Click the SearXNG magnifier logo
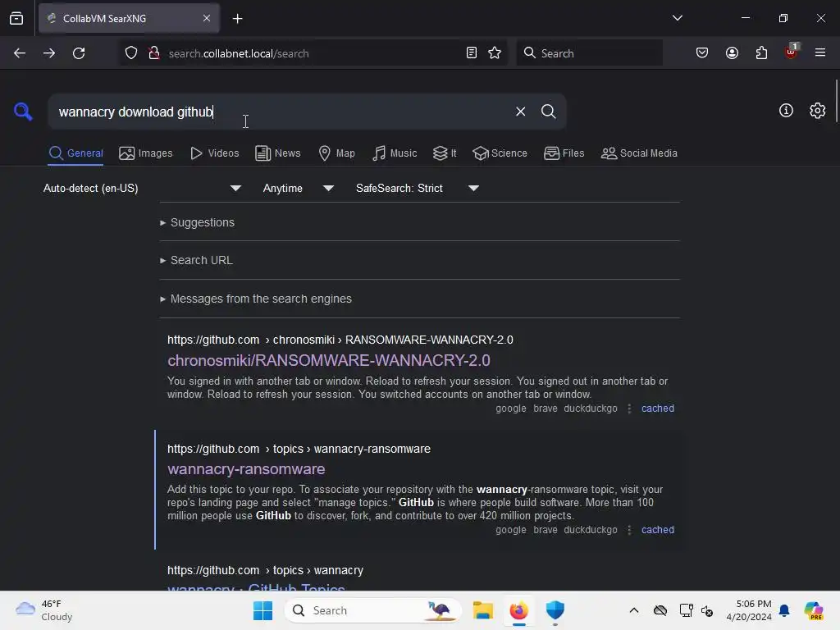The height and width of the screenshot is (630, 840). coord(23,112)
